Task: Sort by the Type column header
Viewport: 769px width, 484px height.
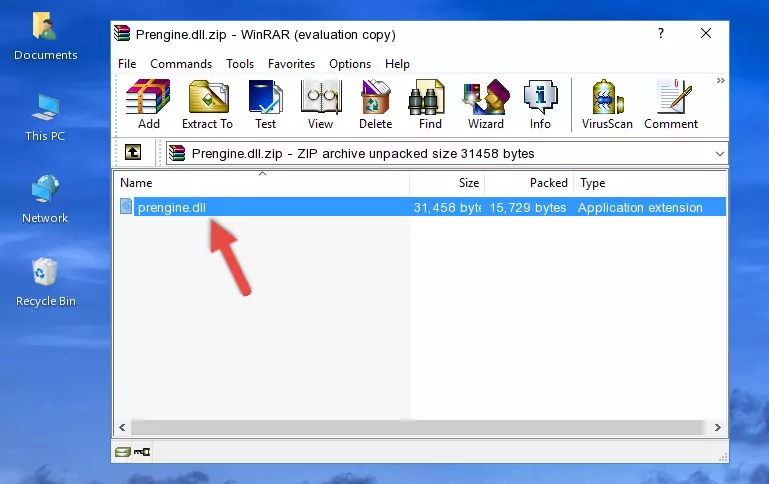Action: (x=649, y=183)
